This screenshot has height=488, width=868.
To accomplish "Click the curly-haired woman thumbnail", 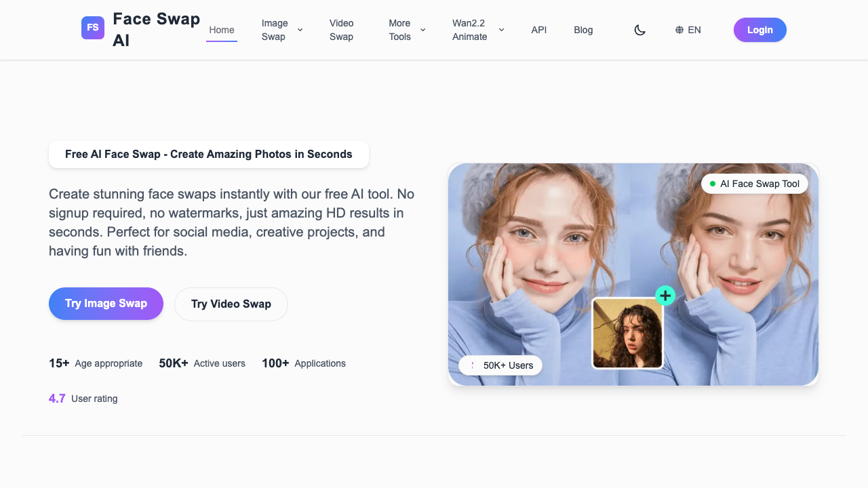I will coord(627,333).
